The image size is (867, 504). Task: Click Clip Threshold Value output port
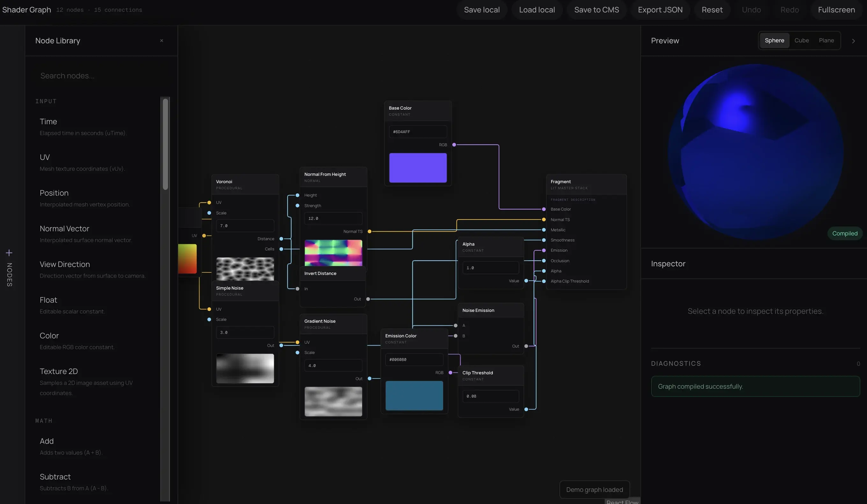click(526, 409)
